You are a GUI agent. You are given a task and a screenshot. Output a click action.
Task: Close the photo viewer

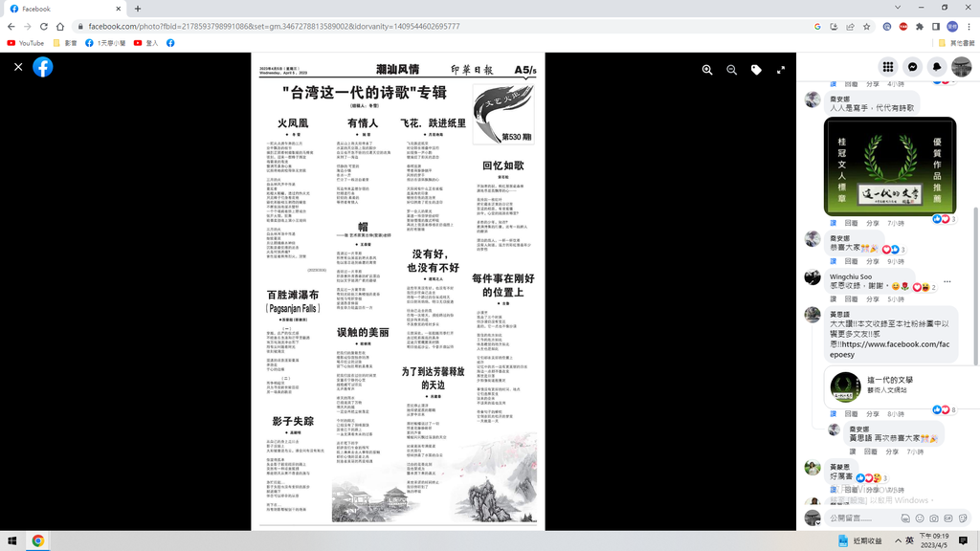coord(18,67)
